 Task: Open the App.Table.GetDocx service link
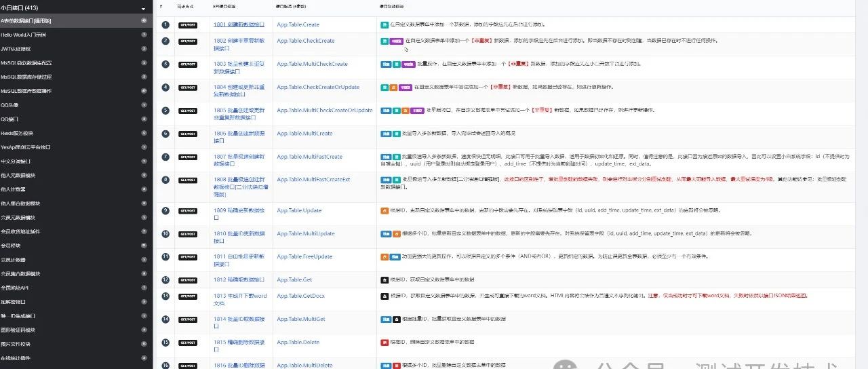click(300, 296)
